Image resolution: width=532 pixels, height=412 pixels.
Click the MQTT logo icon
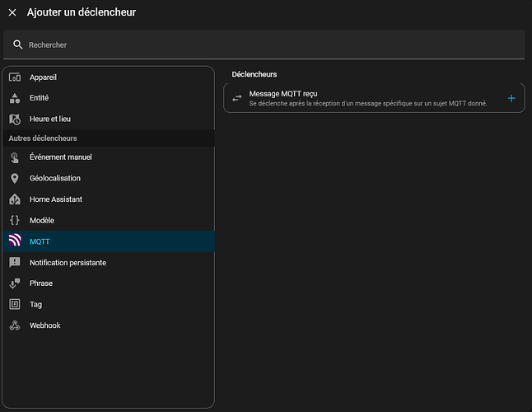point(15,241)
